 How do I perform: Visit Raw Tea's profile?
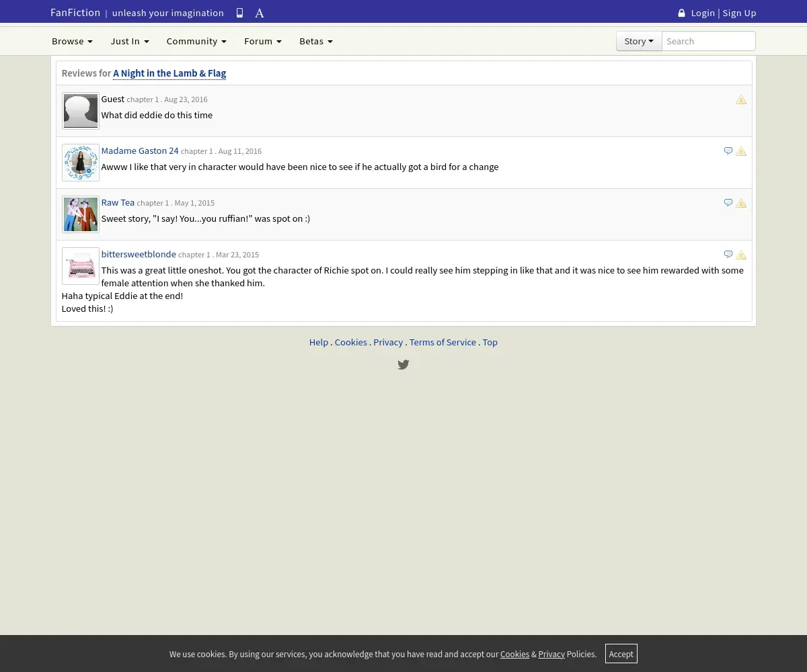click(x=118, y=202)
